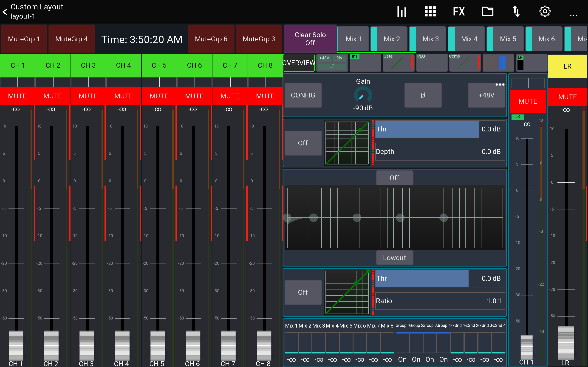Toggle the phase invert Ø button
The image size is (588, 367).
(x=423, y=95)
